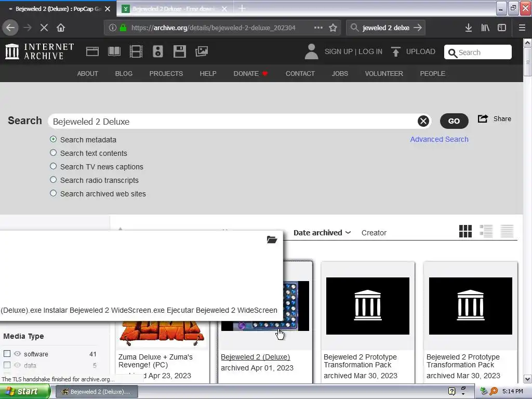Open the Video film strip icon
Screen dimensions: 532x399
click(136, 51)
